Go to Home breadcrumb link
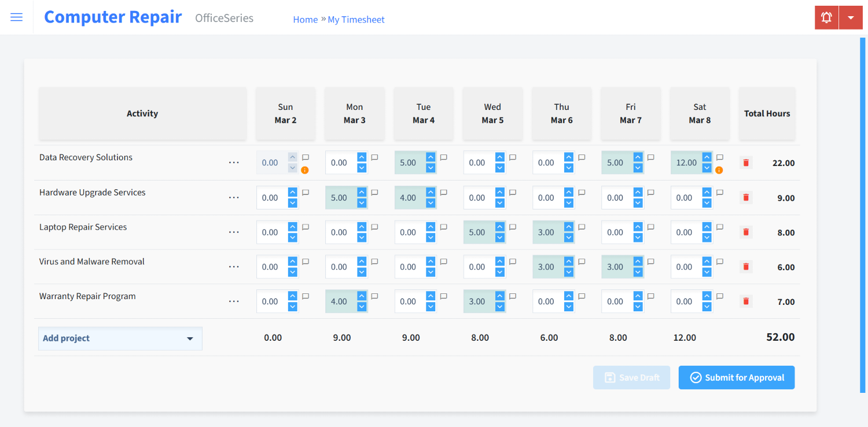 click(x=305, y=20)
